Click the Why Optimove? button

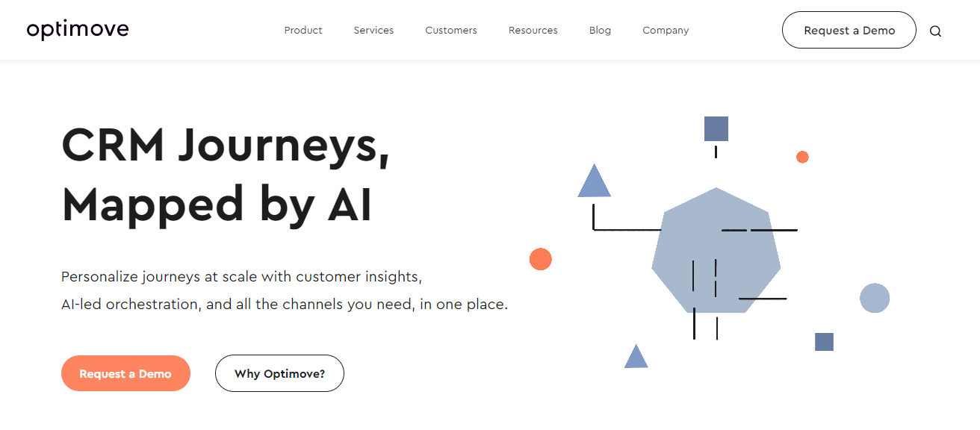click(x=279, y=373)
